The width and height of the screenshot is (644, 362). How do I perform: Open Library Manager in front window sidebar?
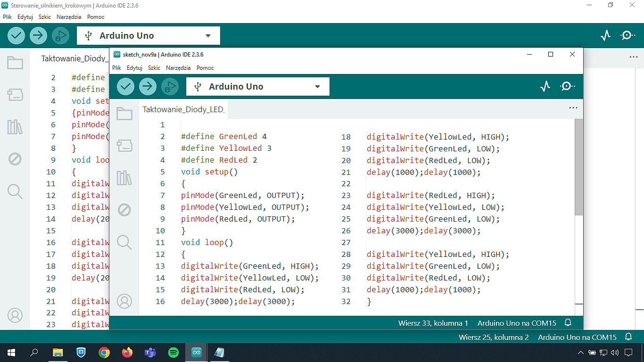(124, 178)
